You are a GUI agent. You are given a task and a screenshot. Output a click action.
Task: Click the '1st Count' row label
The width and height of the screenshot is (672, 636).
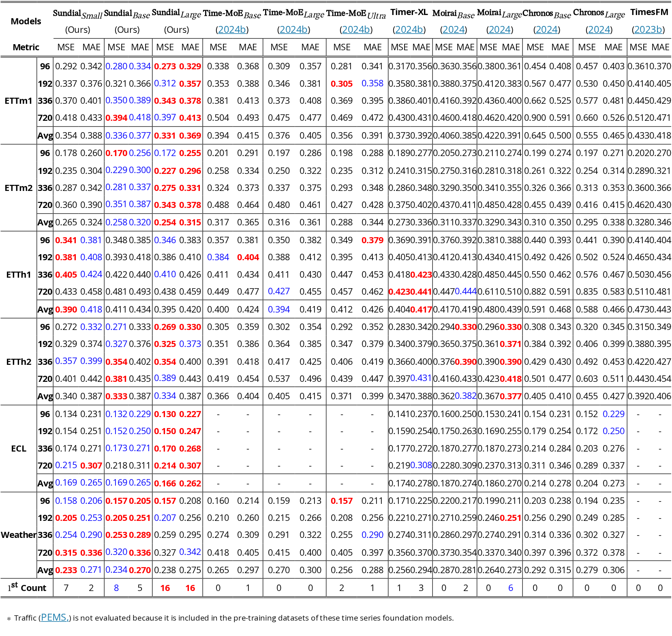point(27,587)
